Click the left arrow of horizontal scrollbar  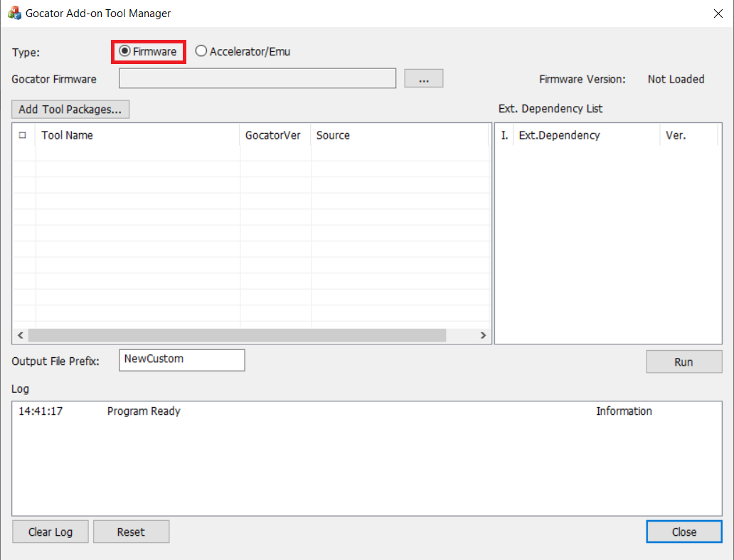tap(20, 335)
